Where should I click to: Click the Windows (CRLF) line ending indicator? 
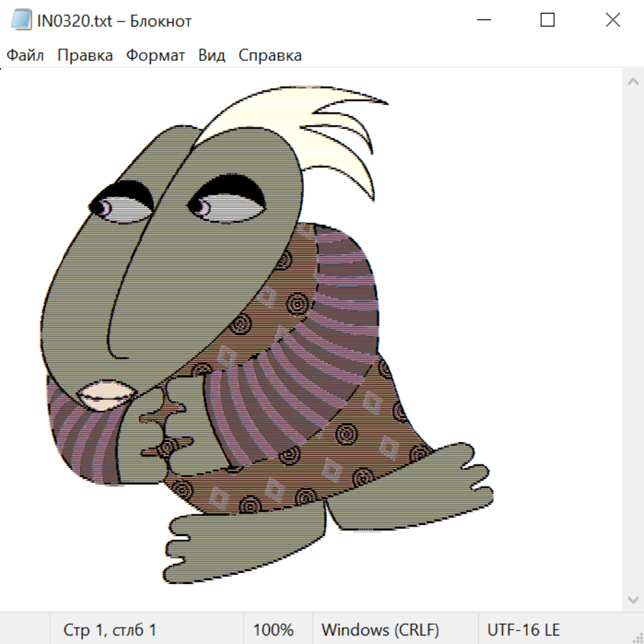pos(380,630)
